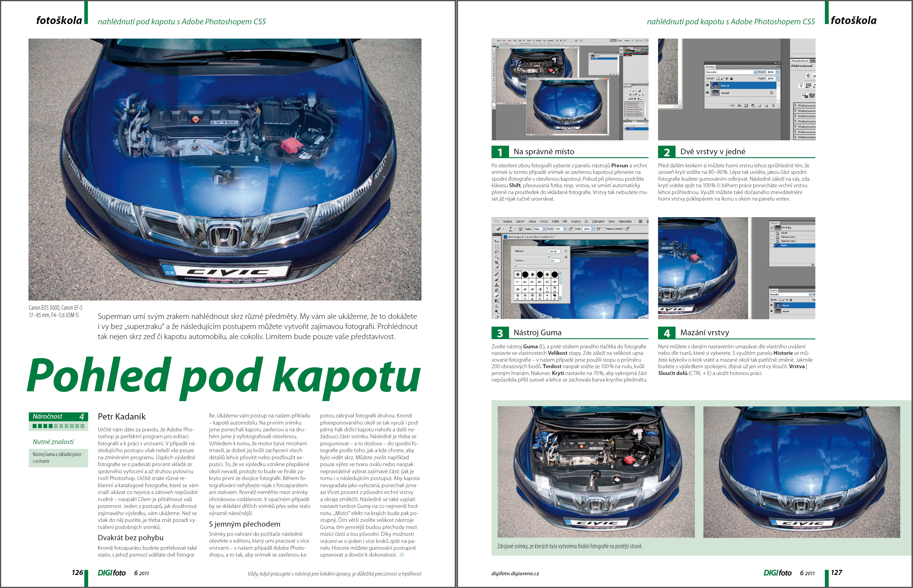The width and height of the screenshot is (913, 588).
Task: Click the Brightness/Contrast sun adjustment icon
Action: (x=808, y=76)
